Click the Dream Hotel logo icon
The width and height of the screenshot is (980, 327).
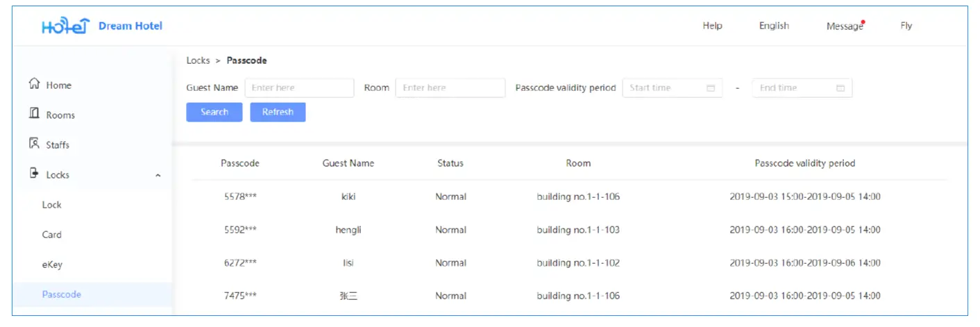[x=65, y=26]
